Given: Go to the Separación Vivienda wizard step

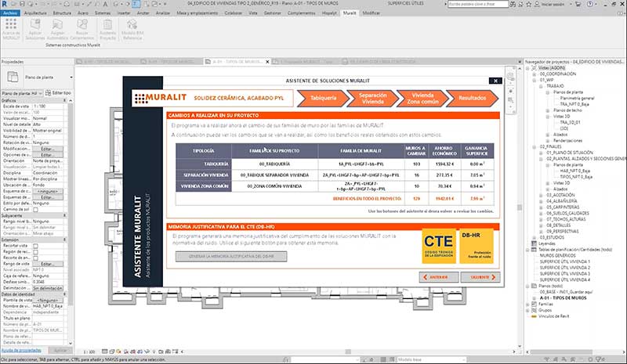Looking at the screenshot, I should [x=373, y=99].
